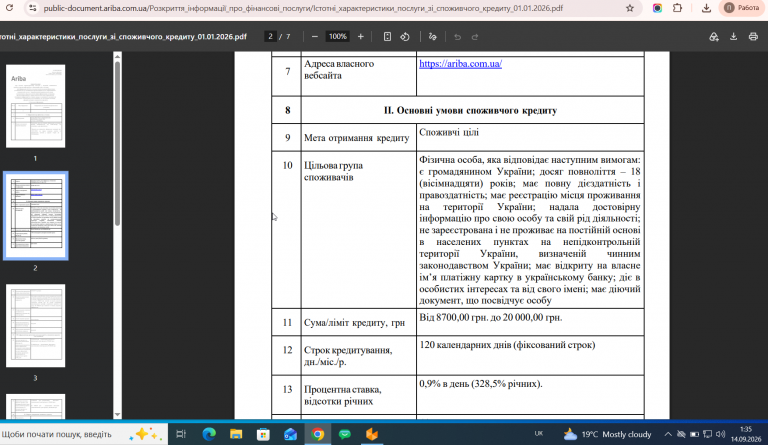Select page 2 thumbnail
The width and height of the screenshot is (768, 445).
pos(36,215)
